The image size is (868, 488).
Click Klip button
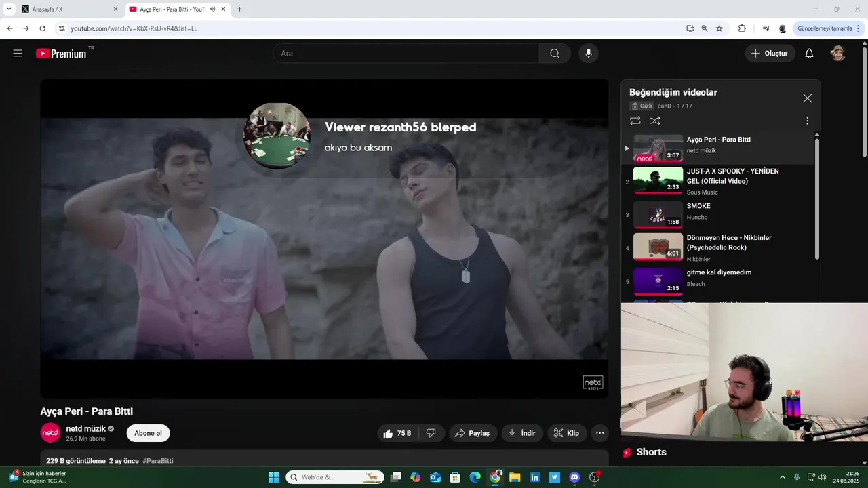[x=567, y=433]
